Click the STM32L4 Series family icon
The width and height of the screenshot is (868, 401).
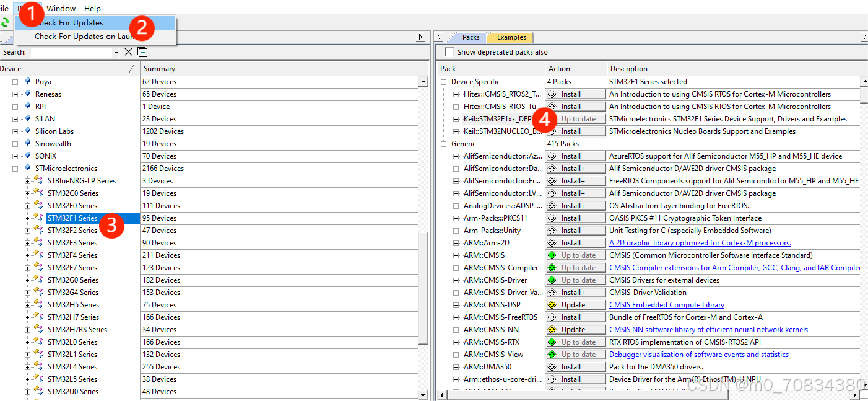click(39, 367)
